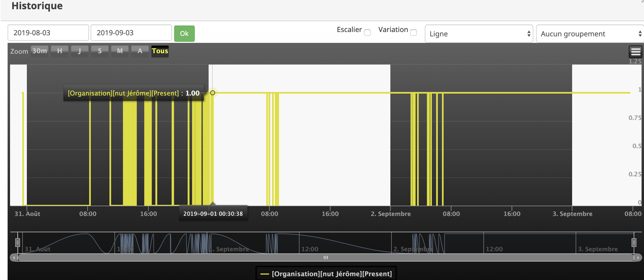Select the M zoom range
Viewport: 644px width, 280px height.
point(120,51)
